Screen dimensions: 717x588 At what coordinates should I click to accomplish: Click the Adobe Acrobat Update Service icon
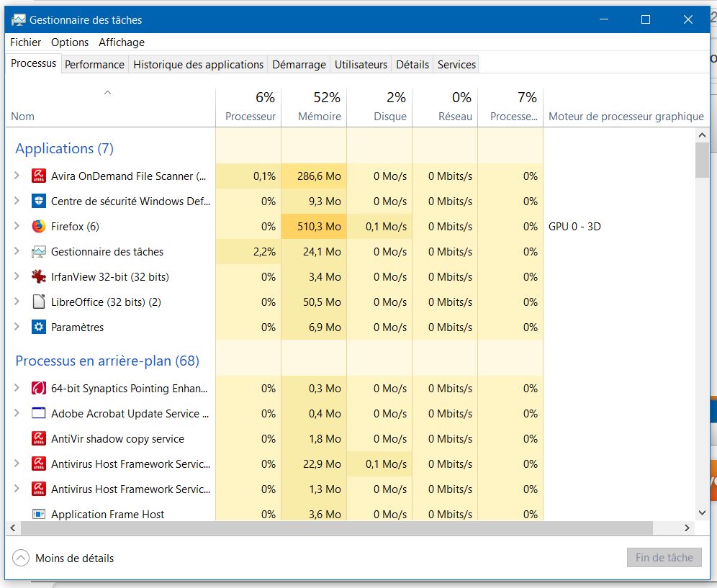(x=39, y=414)
